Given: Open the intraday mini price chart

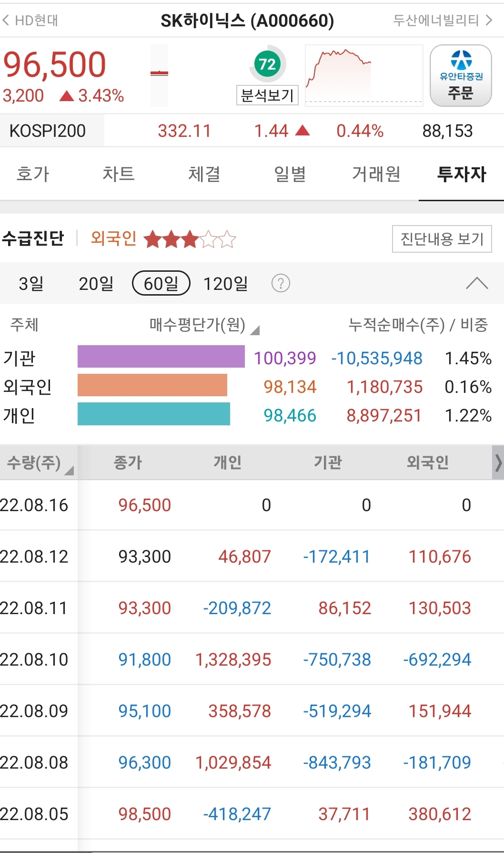Looking at the screenshot, I should click(364, 75).
